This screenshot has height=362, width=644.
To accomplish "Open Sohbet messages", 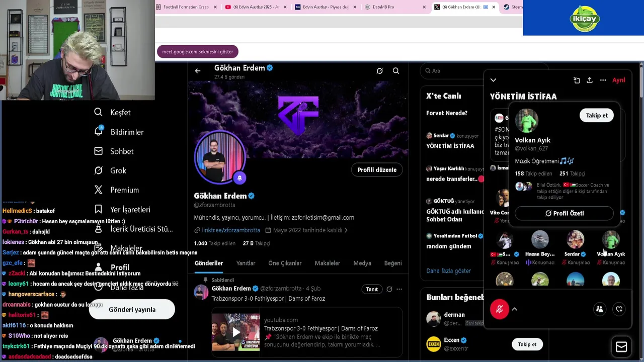I will click(114, 151).
